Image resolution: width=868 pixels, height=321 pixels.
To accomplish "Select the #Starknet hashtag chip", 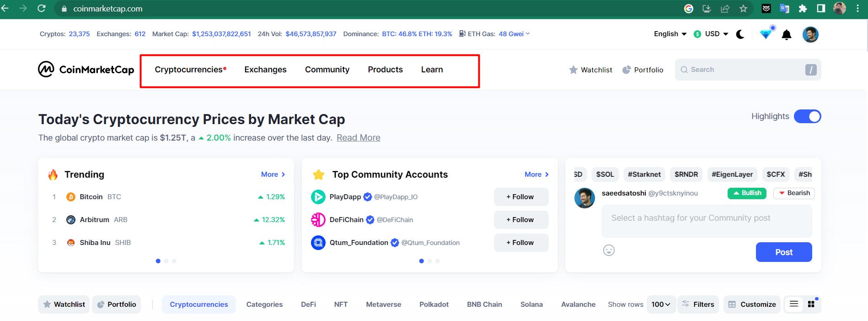I will coord(644,174).
